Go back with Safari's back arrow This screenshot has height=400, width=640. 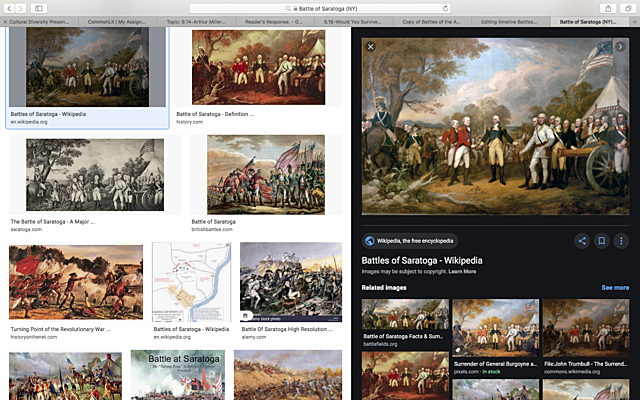tap(9, 8)
